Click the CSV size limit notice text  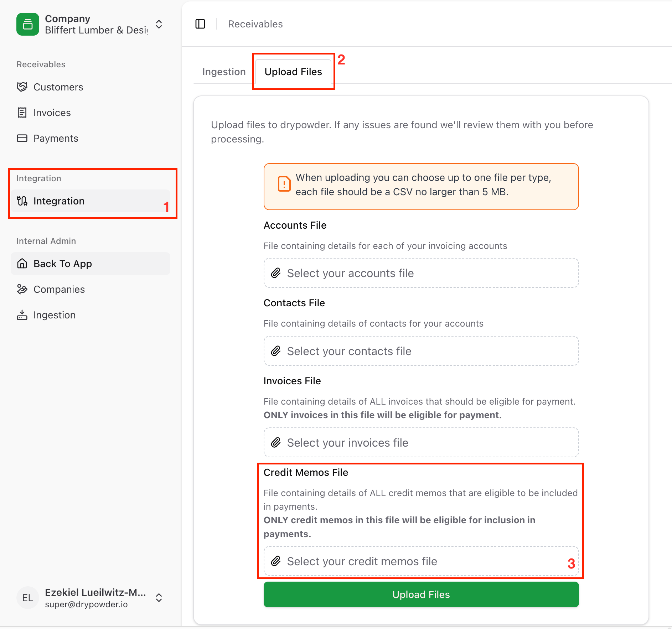point(423,184)
